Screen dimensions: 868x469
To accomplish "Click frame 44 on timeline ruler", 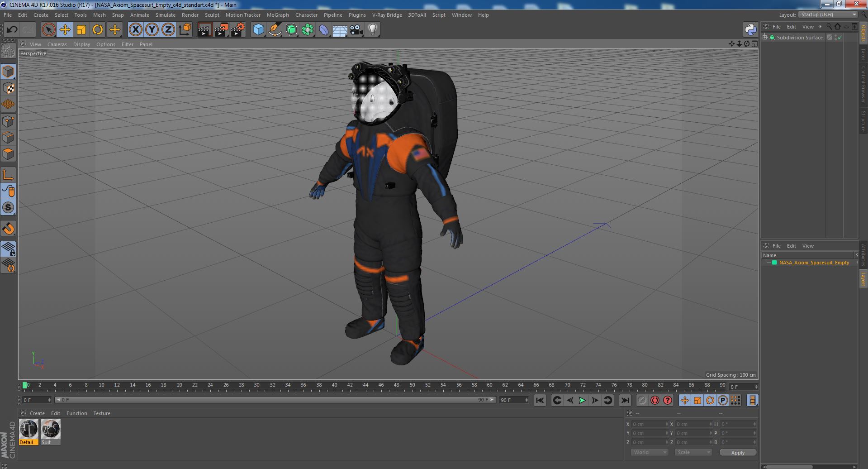I will 365,385.
